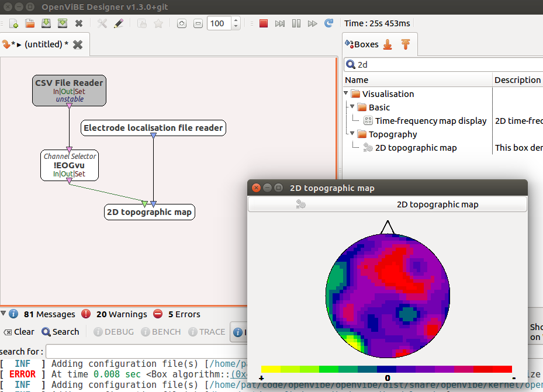
Task: Fast forward the scenario playback
Action: [312, 23]
